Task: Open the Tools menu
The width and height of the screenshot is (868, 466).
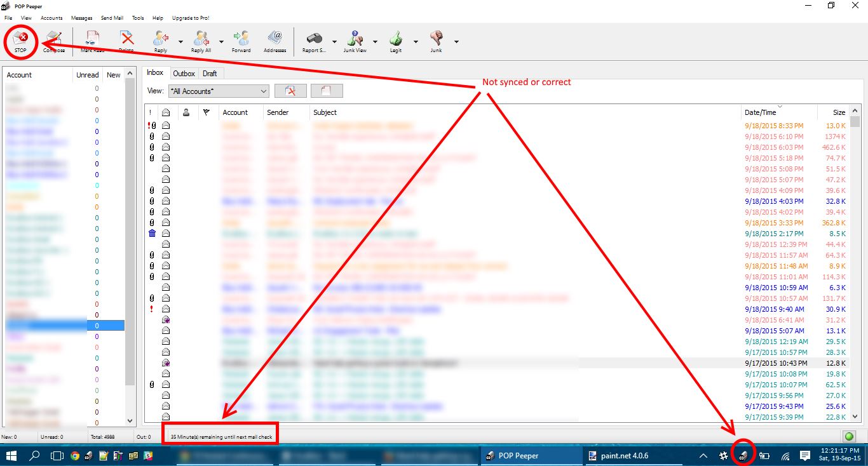Action: point(138,18)
